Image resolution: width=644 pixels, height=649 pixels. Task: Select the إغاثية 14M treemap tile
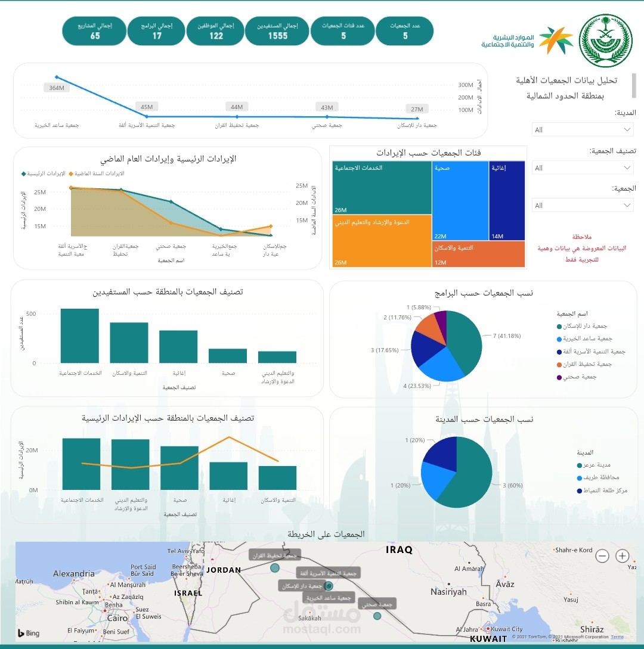(507, 201)
